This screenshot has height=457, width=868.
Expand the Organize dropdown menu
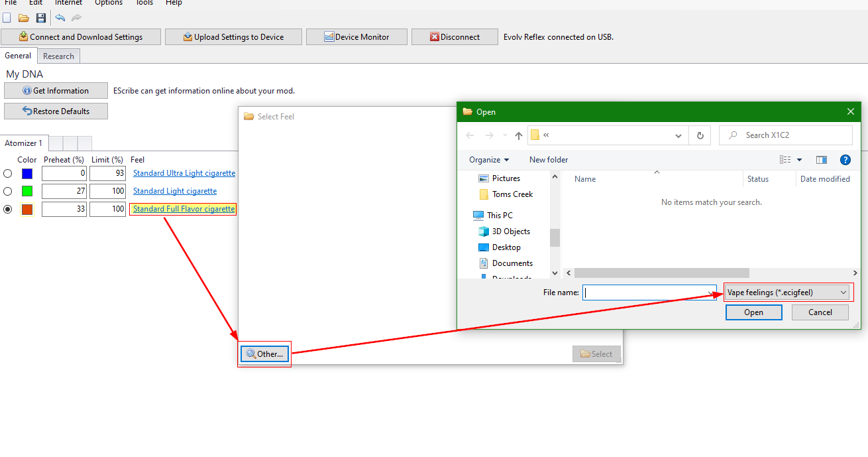(489, 160)
